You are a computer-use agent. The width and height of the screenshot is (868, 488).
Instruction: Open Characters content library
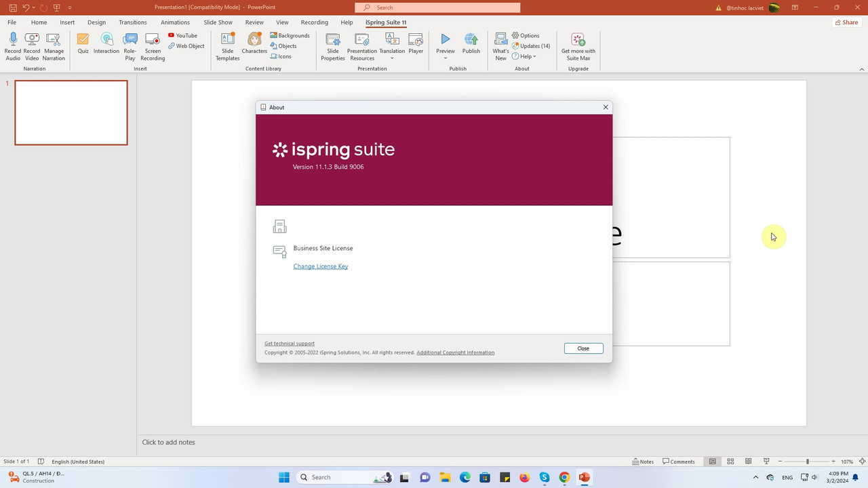(x=254, y=43)
